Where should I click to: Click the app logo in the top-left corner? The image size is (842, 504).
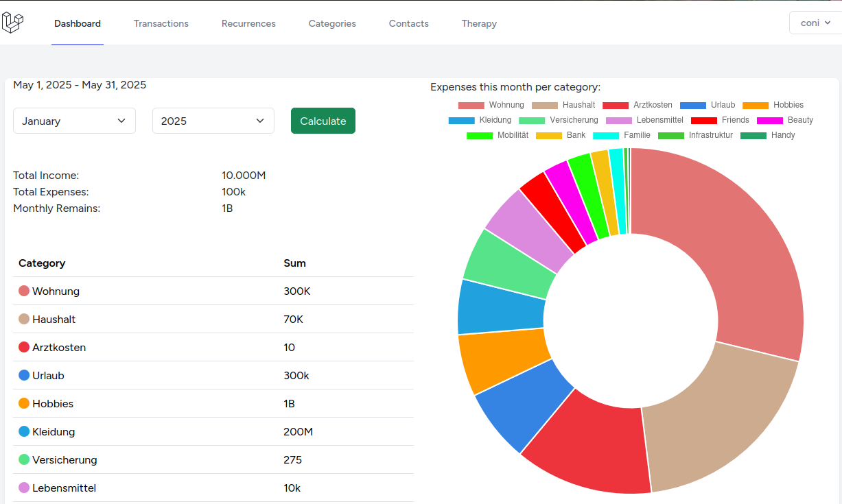pyautogui.click(x=12, y=22)
